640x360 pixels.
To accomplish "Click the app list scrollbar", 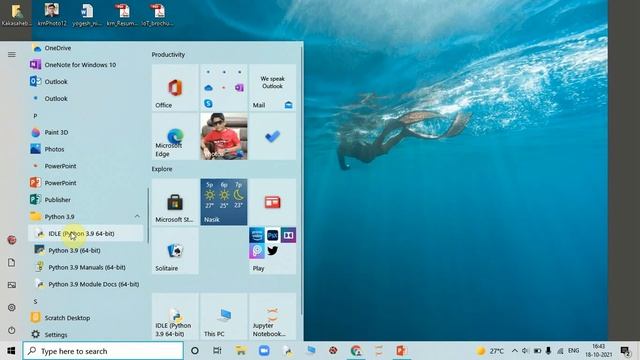I will 148,215.
